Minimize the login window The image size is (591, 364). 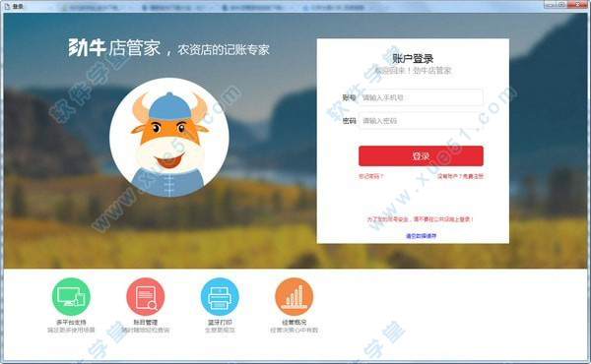click(x=550, y=5)
